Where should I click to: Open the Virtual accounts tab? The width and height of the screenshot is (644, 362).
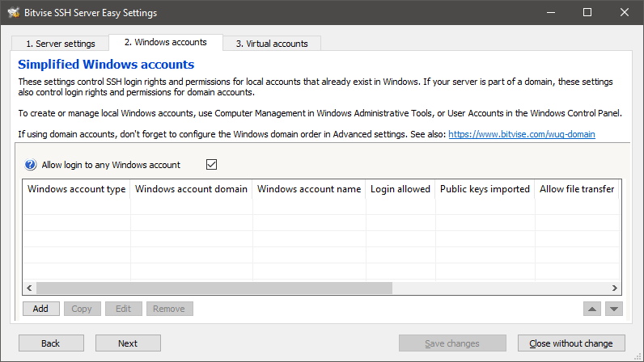point(272,44)
